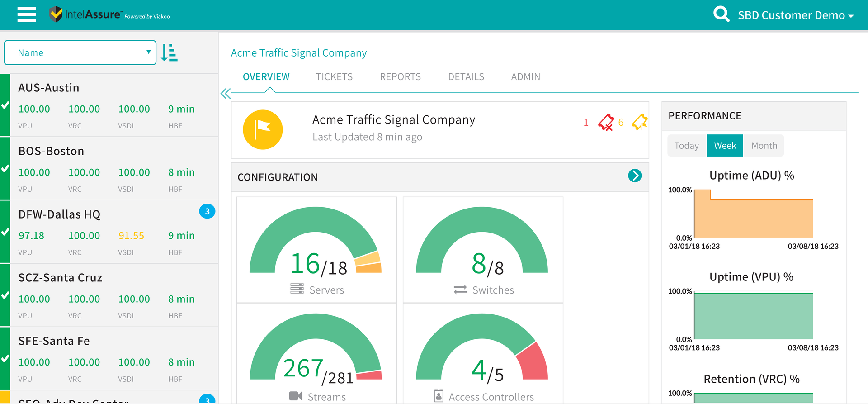Click red ticket count 1
Screen dimensions: 868x404
coord(586,123)
